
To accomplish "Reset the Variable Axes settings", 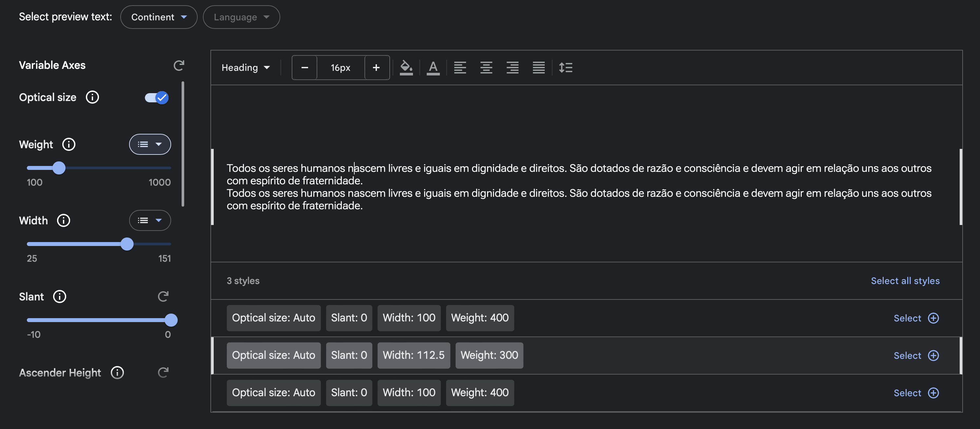I will 179,65.
